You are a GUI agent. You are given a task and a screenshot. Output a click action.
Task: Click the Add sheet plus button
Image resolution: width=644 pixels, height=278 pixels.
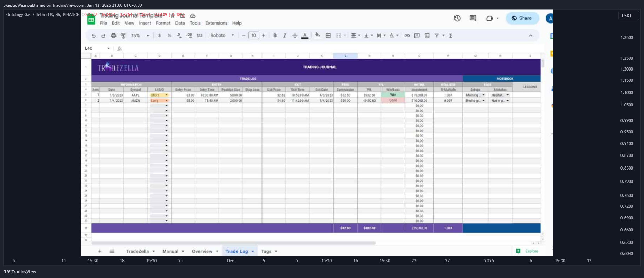(x=100, y=251)
